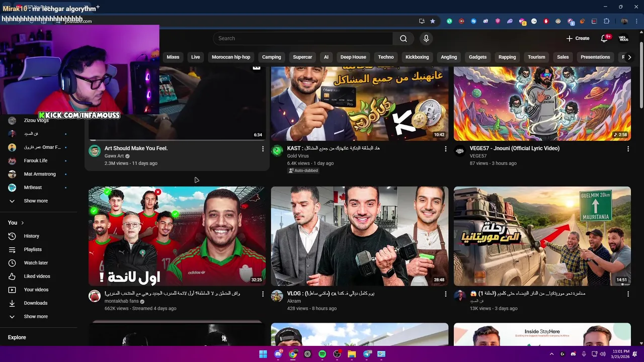The height and width of the screenshot is (362, 644).
Task: Start voice search with microphone icon
Action: click(426, 38)
